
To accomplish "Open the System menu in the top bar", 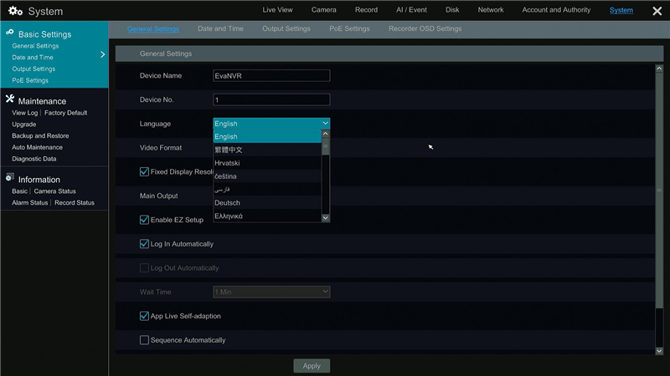I will coord(621,10).
